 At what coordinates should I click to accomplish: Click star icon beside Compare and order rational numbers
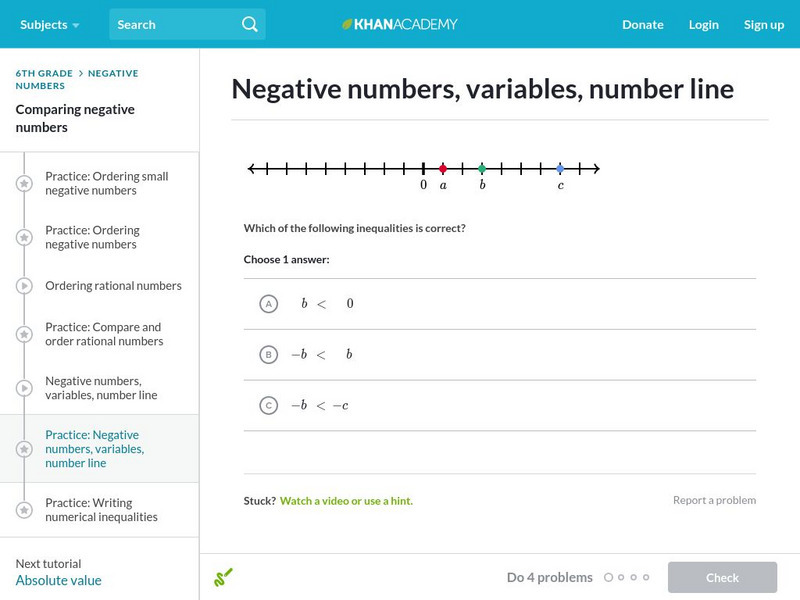(x=24, y=334)
